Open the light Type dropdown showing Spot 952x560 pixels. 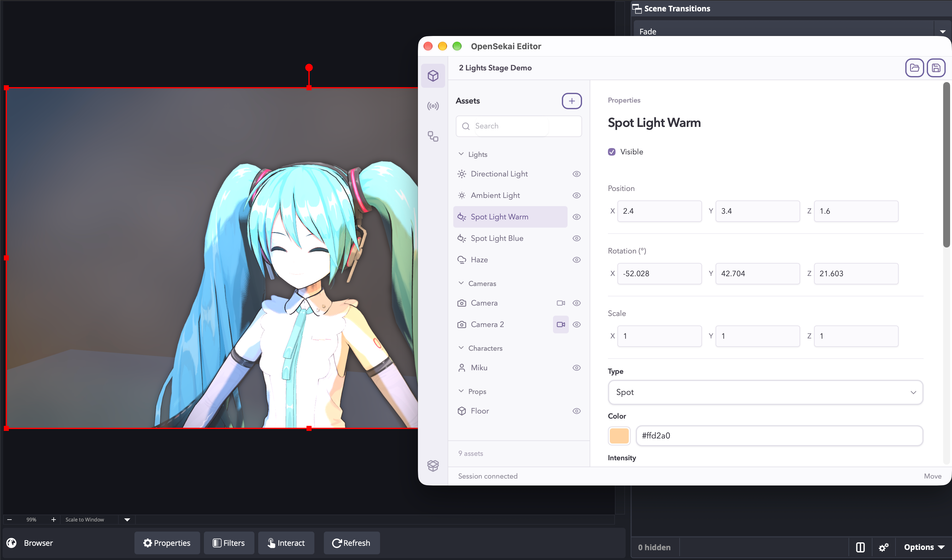click(765, 392)
